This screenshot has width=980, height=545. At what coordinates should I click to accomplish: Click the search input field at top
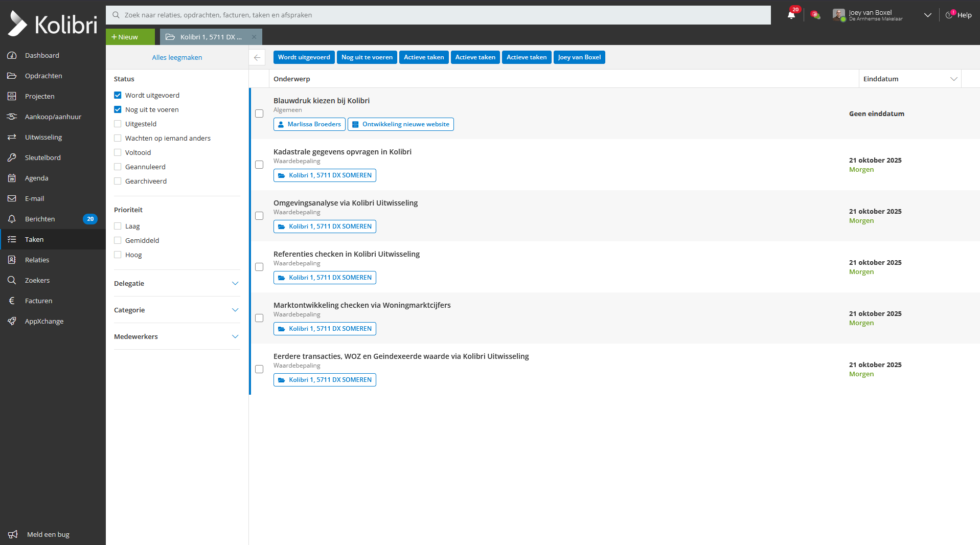[x=438, y=15]
